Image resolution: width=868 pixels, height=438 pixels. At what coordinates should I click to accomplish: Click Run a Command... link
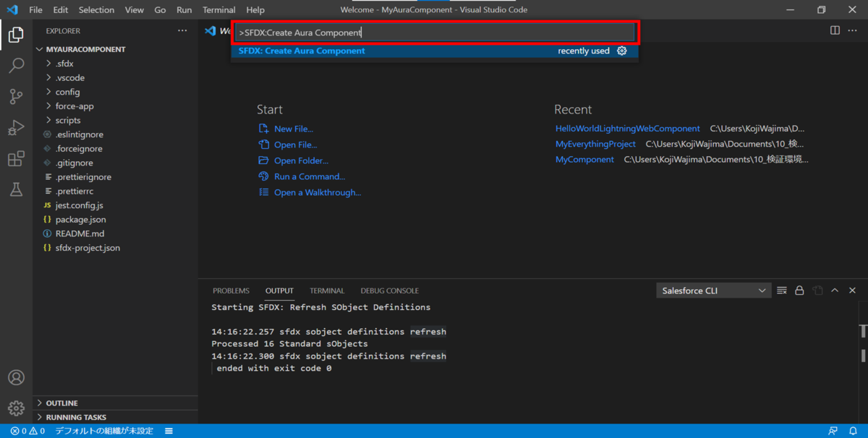click(x=310, y=176)
